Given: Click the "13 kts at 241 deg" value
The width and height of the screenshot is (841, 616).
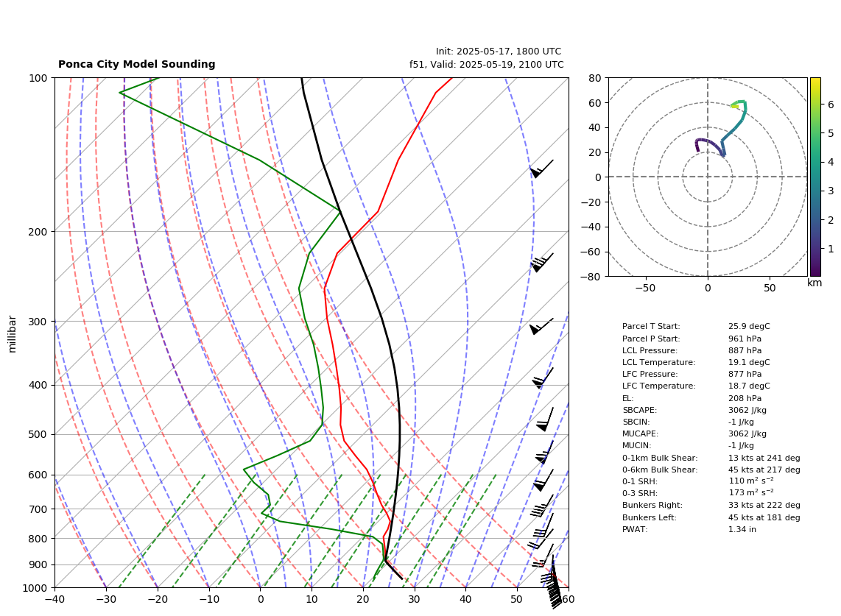Looking at the screenshot, I should pos(764,458).
